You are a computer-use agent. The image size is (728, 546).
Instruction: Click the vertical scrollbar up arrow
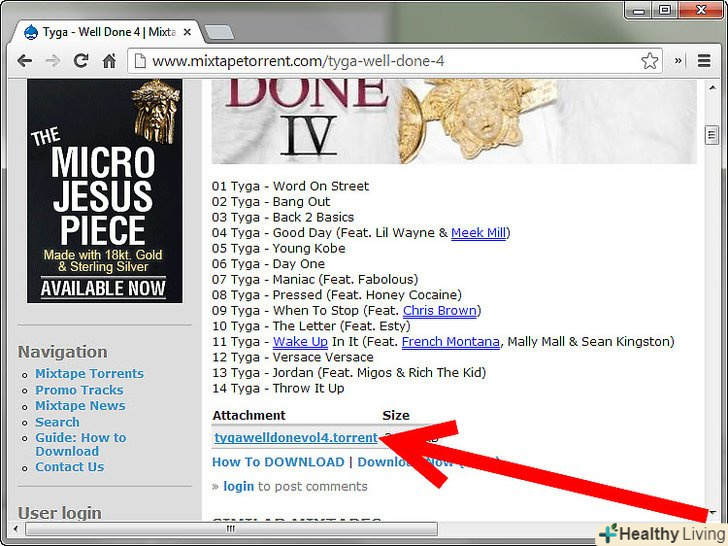pyautogui.click(x=712, y=88)
